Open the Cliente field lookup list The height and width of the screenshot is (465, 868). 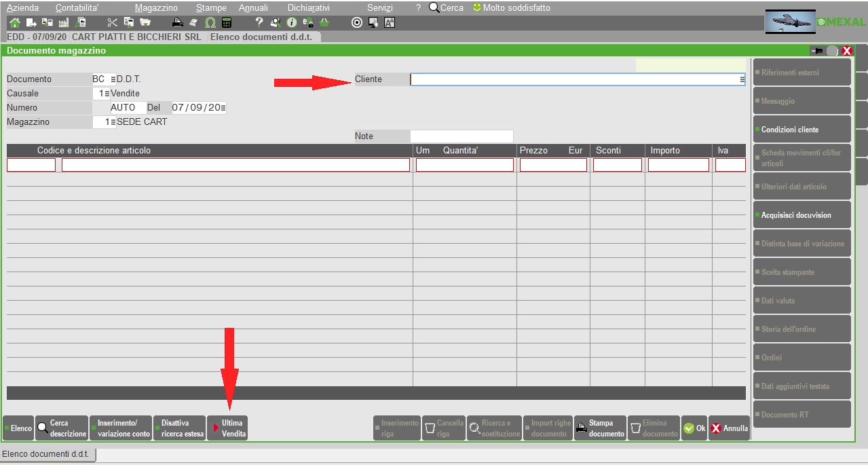pyautogui.click(x=742, y=79)
